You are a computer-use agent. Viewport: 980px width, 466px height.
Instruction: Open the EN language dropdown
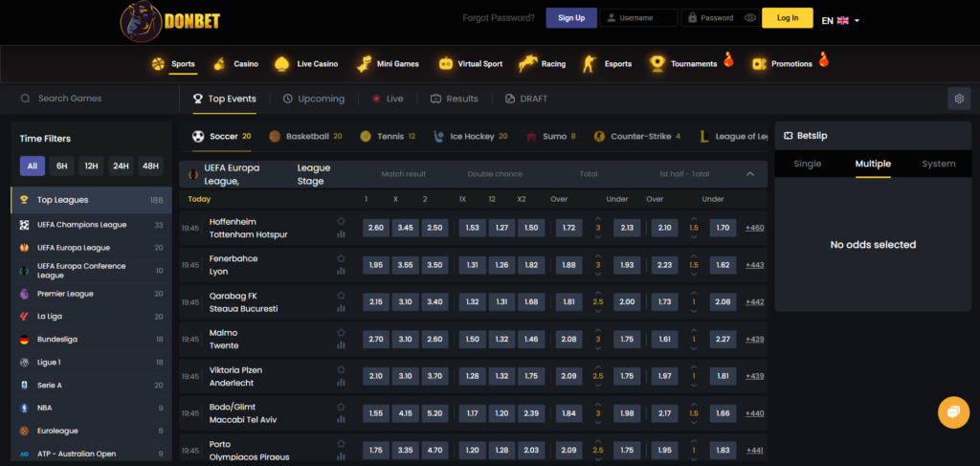pyautogui.click(x=840, y=21)
